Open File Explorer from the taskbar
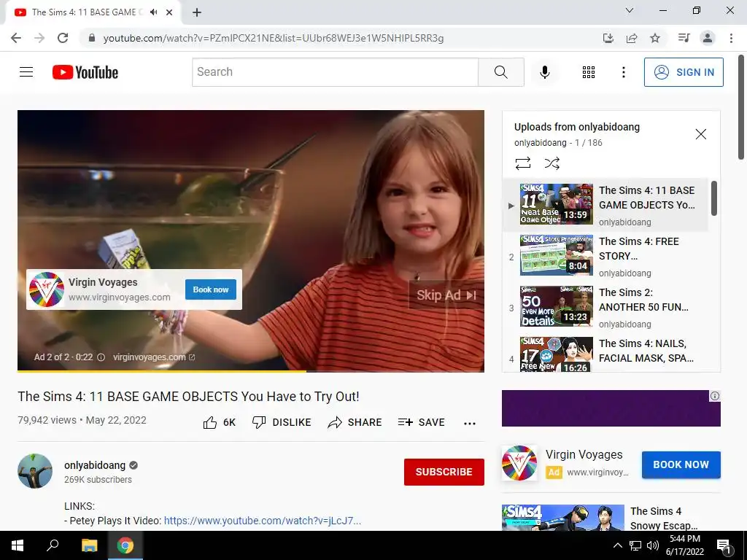 [89, 545]
